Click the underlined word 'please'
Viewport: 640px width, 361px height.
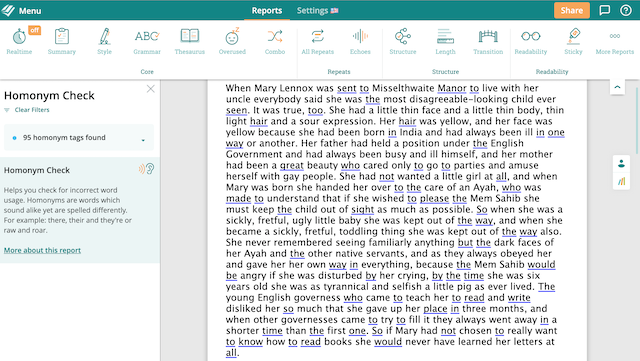click(434, 198)
